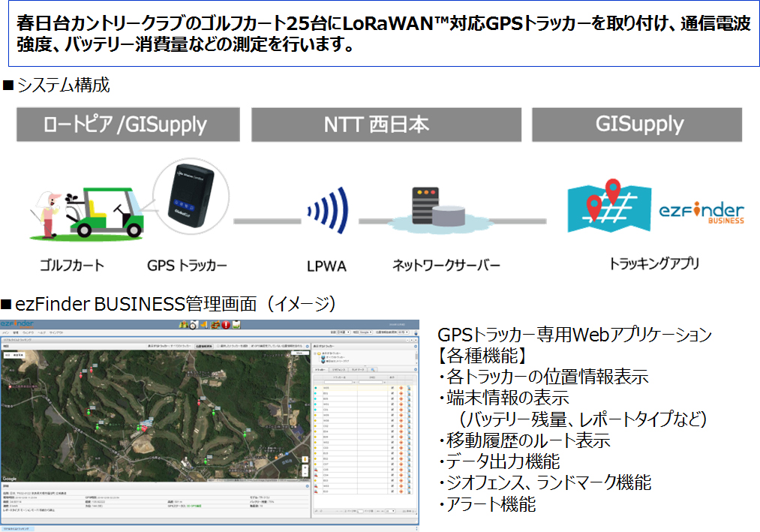
Task: Click the tracking app map icon
Action: 609,206
